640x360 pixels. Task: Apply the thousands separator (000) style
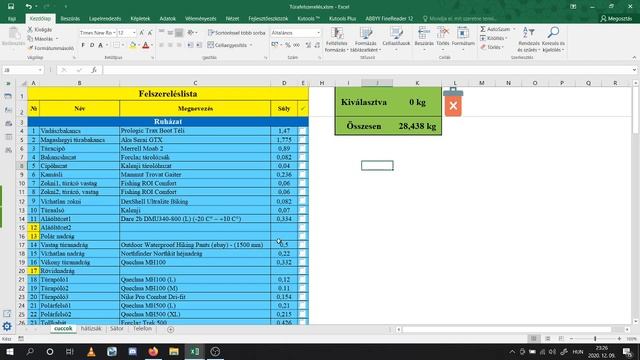coord(296,45)
